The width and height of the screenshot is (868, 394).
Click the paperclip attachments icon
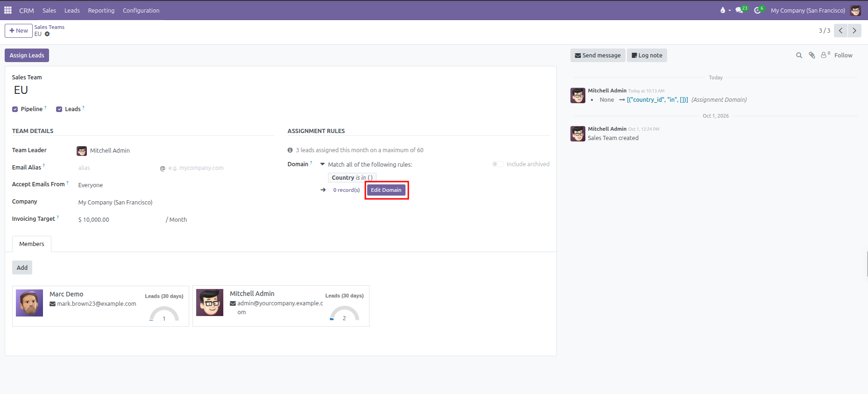pos(812,55)
